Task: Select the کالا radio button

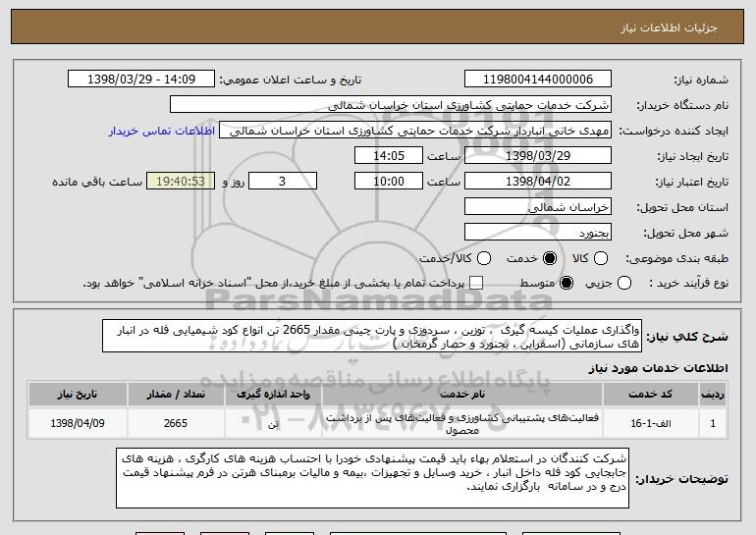Action: pyautogui.click(x=601, y=258)
